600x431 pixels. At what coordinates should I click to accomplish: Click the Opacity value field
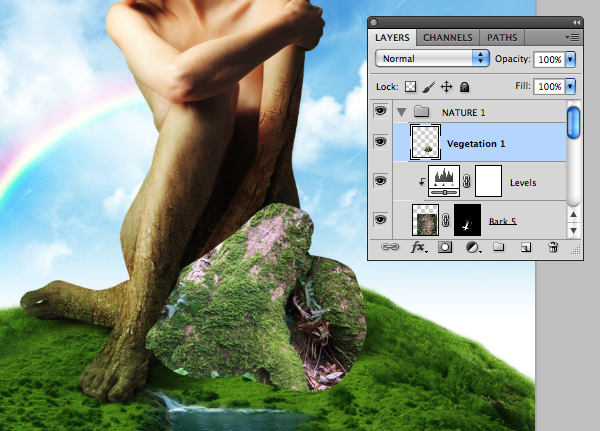click(549, 59)
